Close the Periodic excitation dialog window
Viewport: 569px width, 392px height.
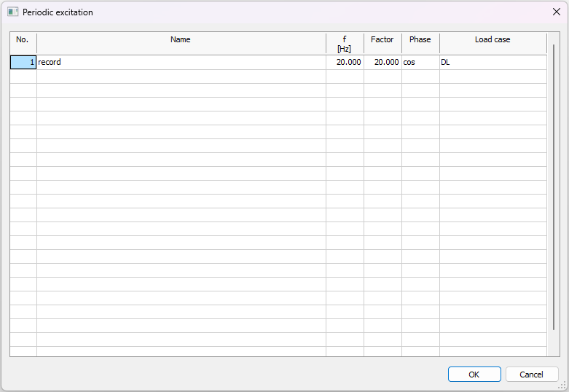click(x=556, y=12)
